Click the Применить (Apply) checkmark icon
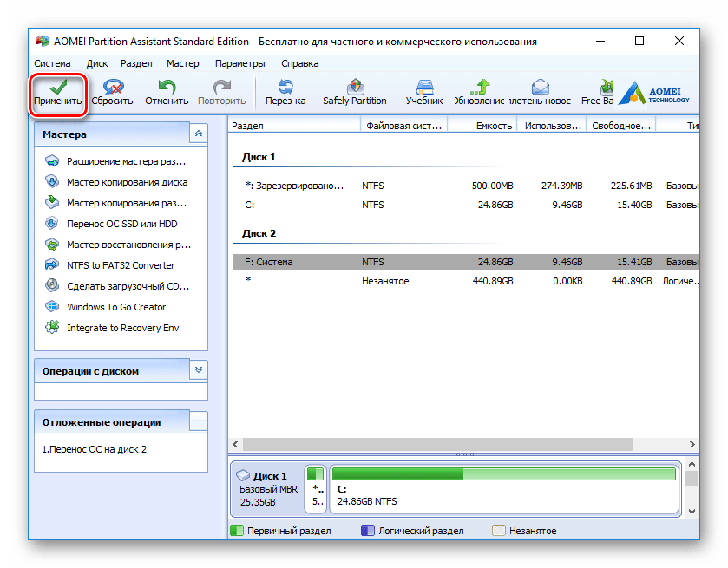Image resolution: width=728 pixels, height=568 pixels. coord(58,87)
